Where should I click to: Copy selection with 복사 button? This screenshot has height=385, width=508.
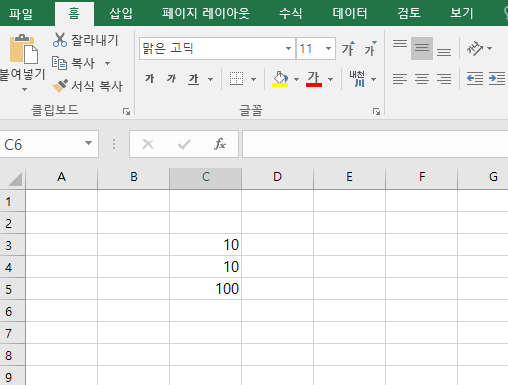coord(74,63)
